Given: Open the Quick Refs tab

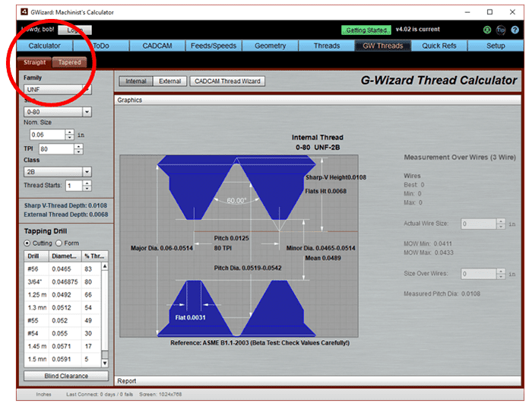Looking at the screenshot, I should (x=439, y=46).
